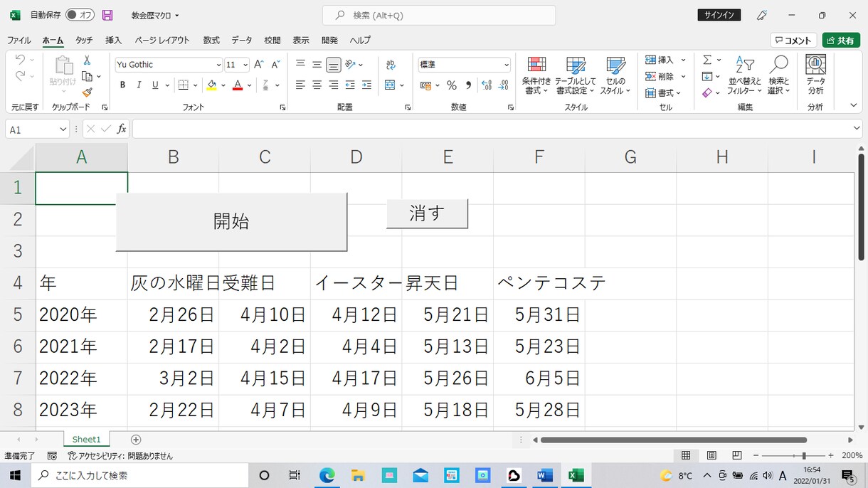This screenshot has width=868, height=488.
Task: Click the サインイン sign-in button
Action: coord(720,15)
